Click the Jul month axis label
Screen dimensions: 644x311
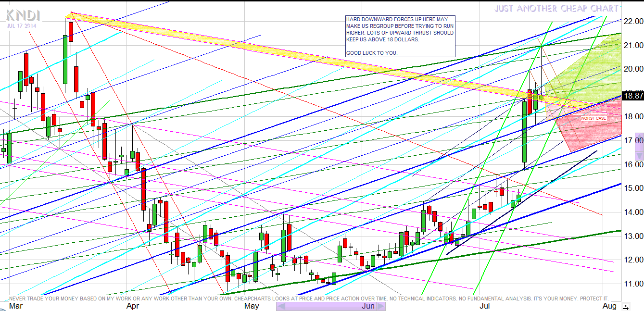click(485, 306)
